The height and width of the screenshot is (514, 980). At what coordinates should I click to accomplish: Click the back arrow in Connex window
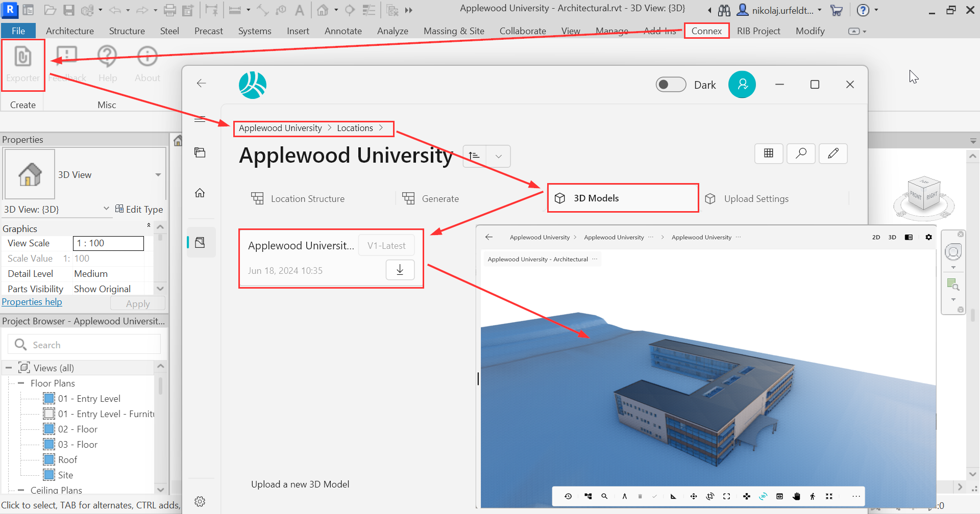pyautogui.click(x=202, y=84)
